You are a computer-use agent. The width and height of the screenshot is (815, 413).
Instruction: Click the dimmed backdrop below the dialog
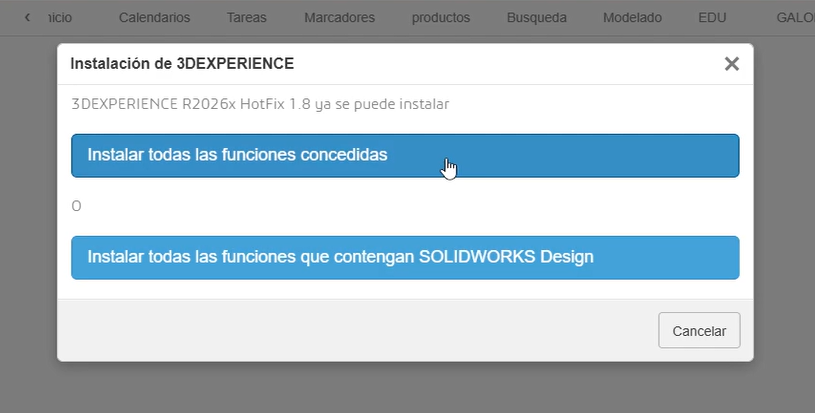(400, 388)
